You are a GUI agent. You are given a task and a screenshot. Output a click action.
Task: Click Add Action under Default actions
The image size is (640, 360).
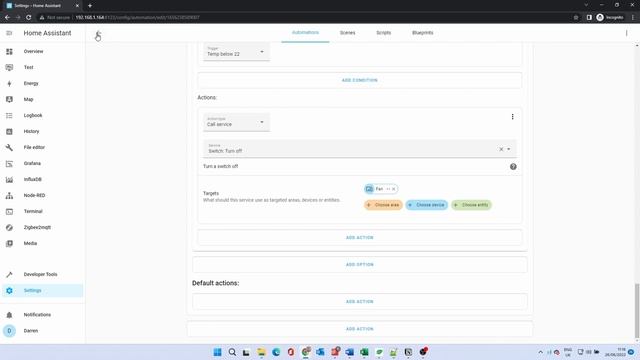point(360,302)
